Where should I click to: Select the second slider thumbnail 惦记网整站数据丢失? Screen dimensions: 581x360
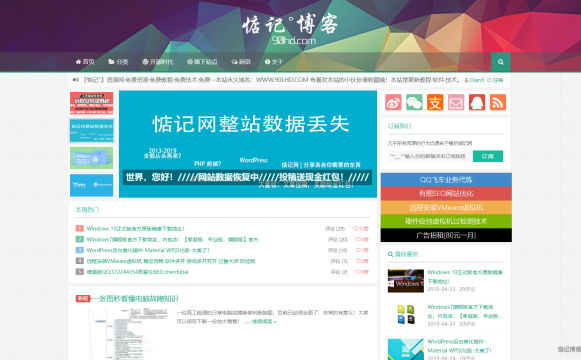pyautogui.click(x=92, y=131)
